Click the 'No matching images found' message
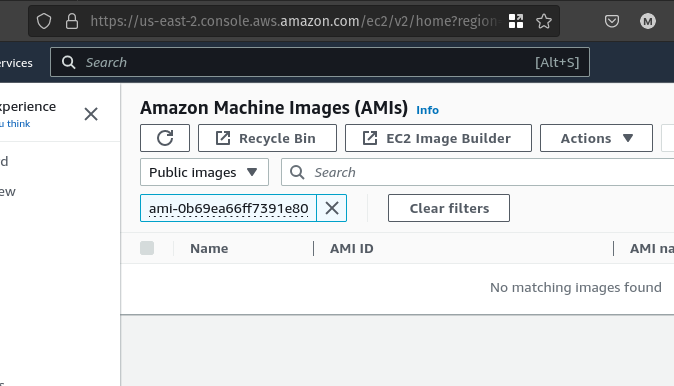This screenshot has width=674, height=386. [576, 287]
